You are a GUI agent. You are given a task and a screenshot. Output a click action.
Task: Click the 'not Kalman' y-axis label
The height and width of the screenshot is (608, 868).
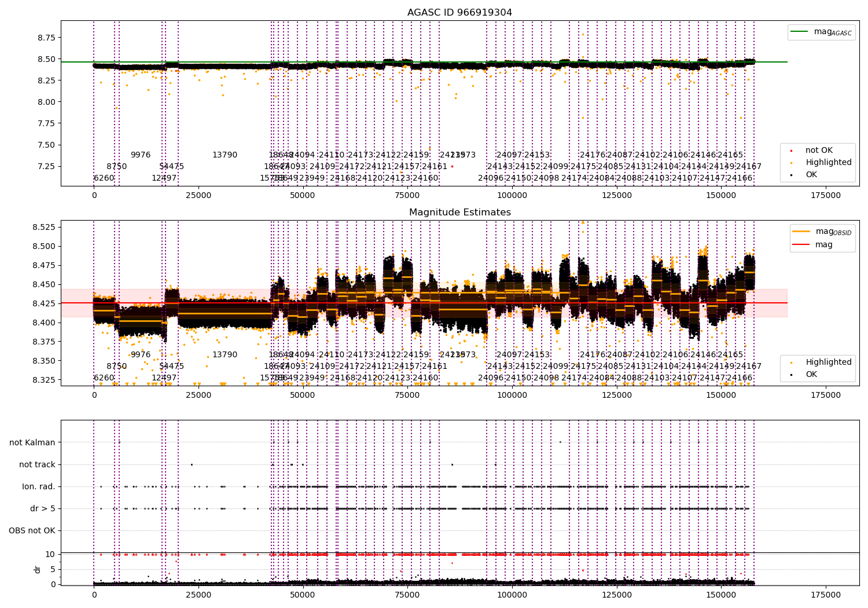pyautogui.click(x=32, y=443)
